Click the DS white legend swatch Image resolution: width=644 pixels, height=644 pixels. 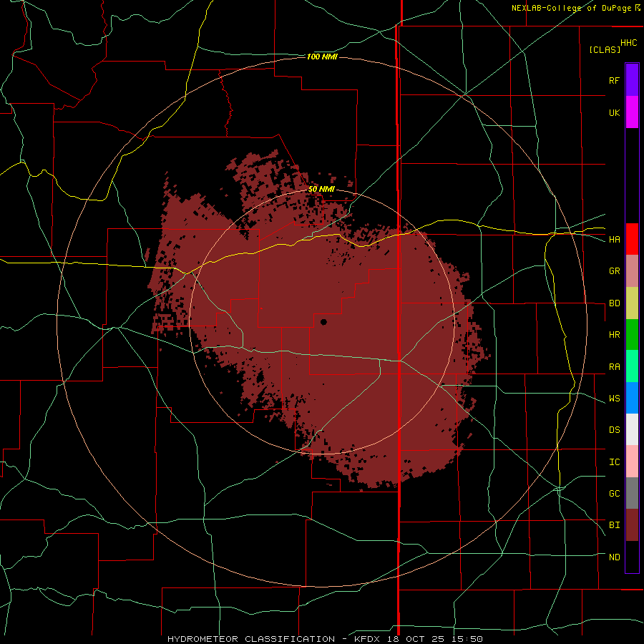pos(632,429)
